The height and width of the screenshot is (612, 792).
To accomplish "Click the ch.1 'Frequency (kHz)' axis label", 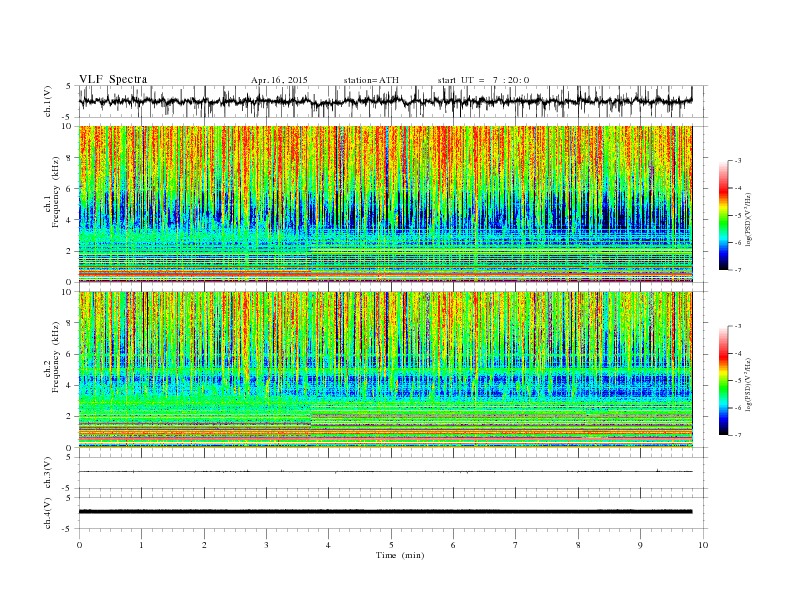I will (x=56, y=192).
